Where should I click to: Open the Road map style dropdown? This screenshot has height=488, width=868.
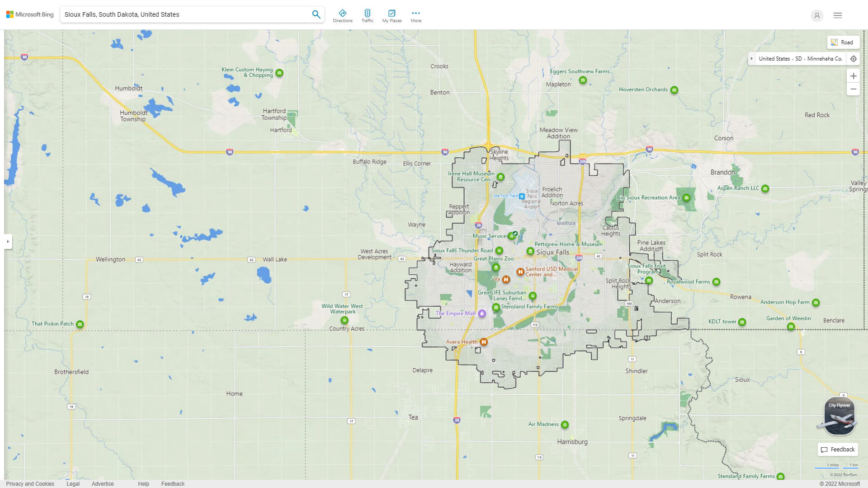[x=843, y=42]
